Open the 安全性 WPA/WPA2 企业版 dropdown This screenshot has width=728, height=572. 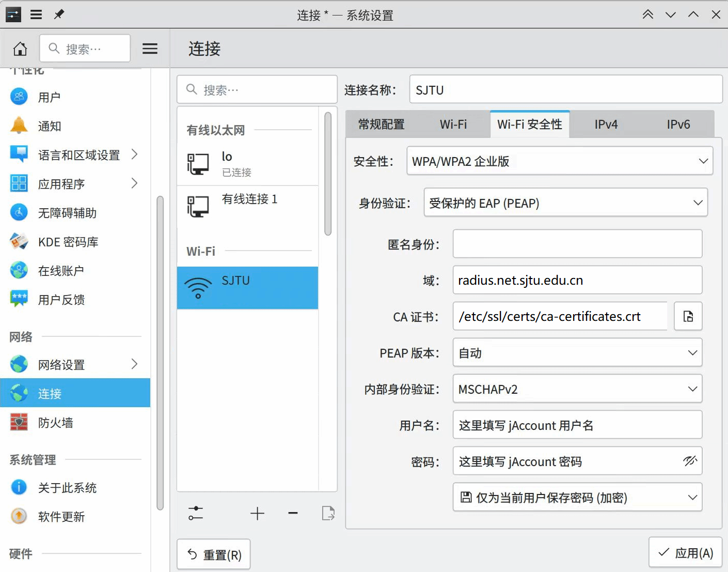point(560,161)
